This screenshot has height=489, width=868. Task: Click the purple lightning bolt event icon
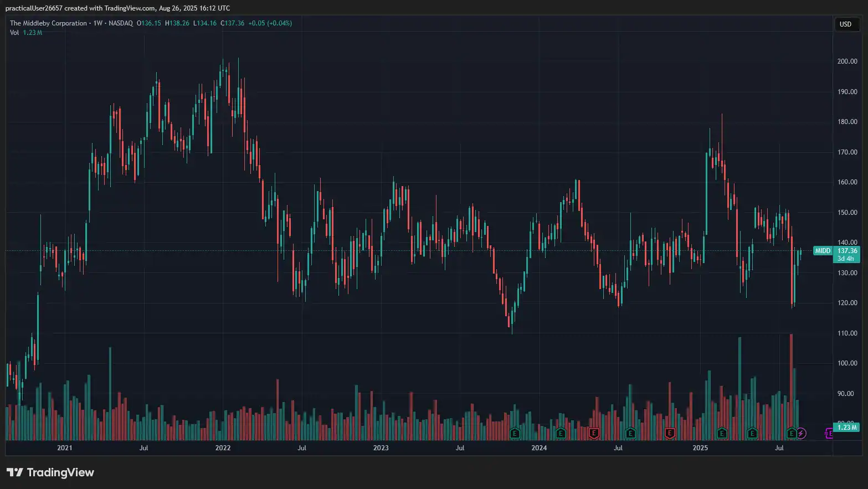pyautogui.click(x=801, y=433)
